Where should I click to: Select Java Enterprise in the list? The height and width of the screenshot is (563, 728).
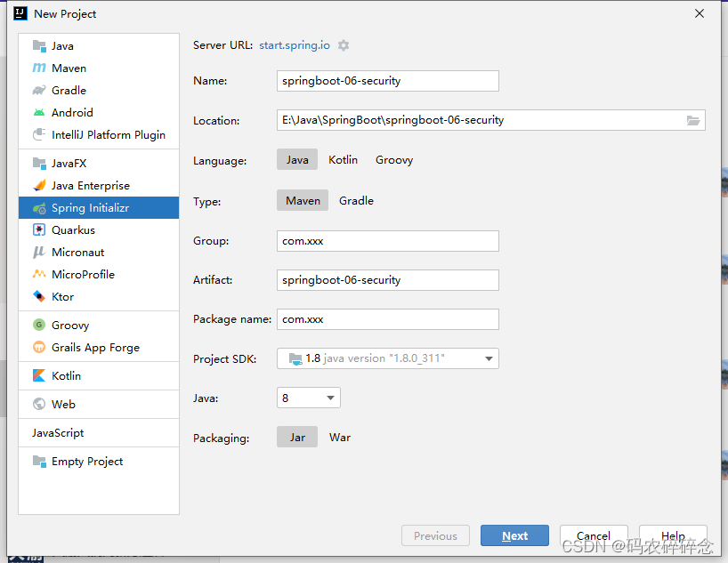point(99,186)
